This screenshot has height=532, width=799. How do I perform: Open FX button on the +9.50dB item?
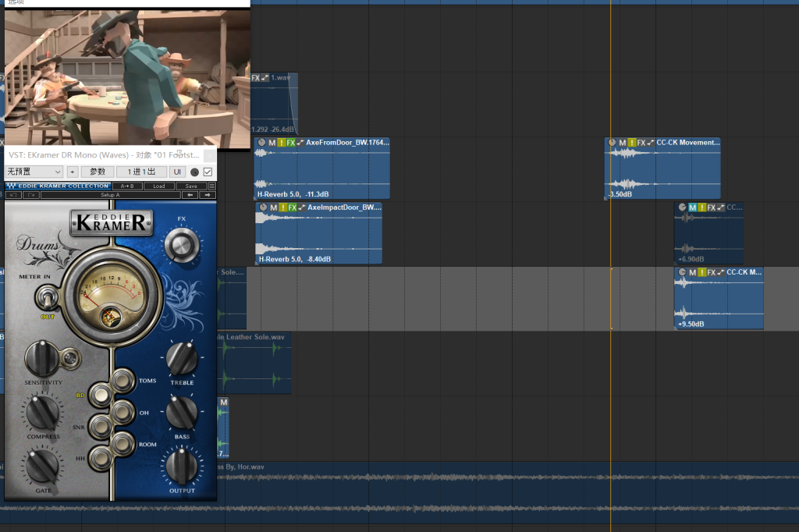tap(712, 272)
